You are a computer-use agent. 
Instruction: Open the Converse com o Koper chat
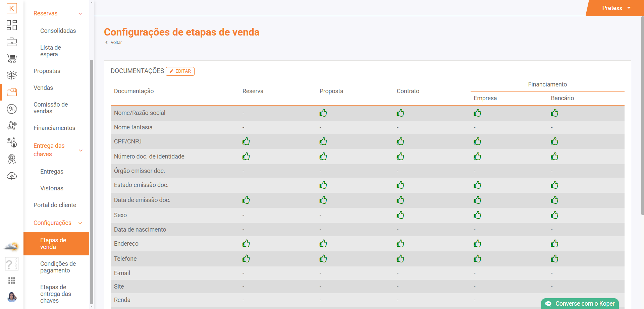pos(580,304)
